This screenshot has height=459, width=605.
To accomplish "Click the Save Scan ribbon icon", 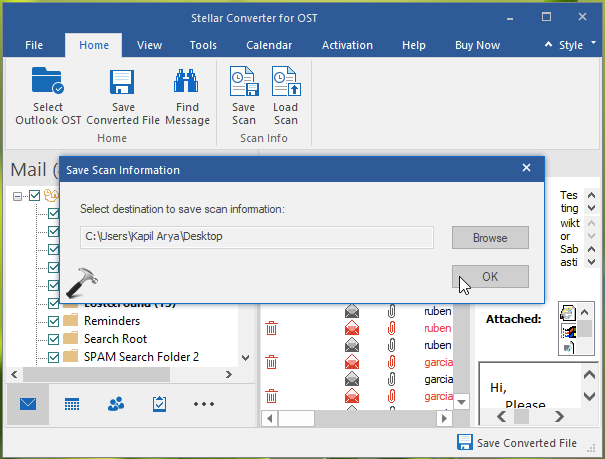I will click(x=244, y=81).
